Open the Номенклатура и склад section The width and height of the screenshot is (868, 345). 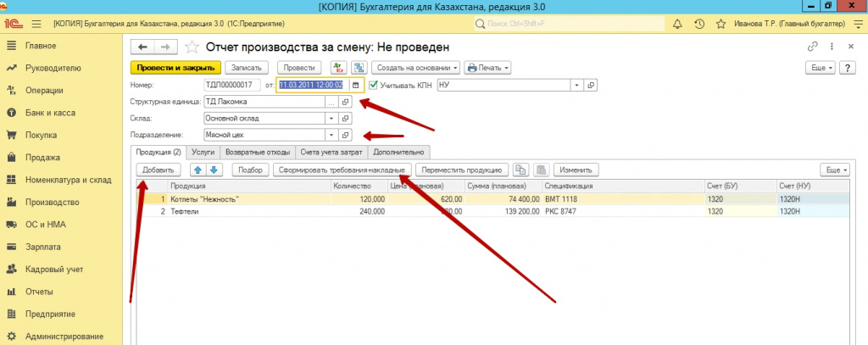pos(68,180)
